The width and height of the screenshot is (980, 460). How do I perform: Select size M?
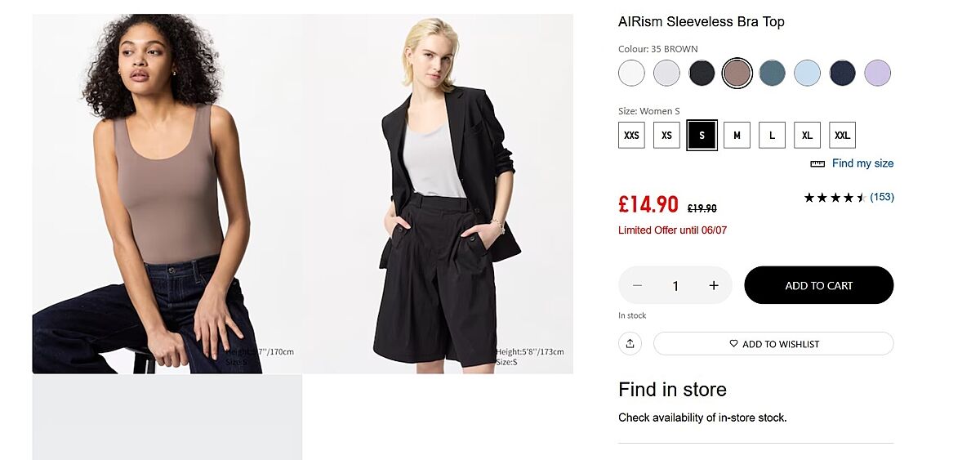[737, 135]
